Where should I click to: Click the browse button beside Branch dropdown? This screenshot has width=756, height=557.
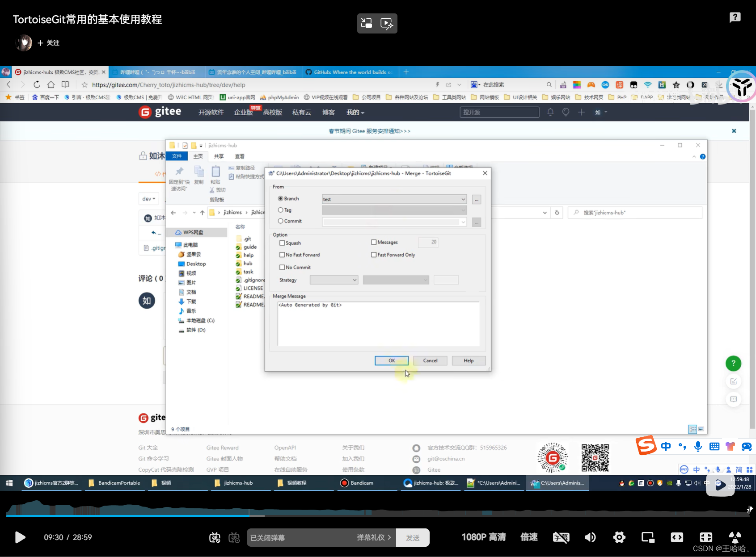tap(477, 200)
